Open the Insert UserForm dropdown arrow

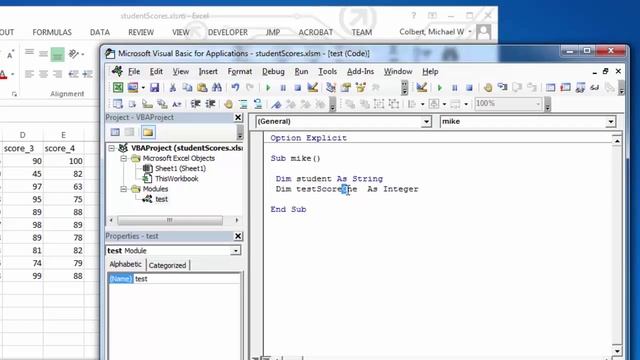pos(143,87)
